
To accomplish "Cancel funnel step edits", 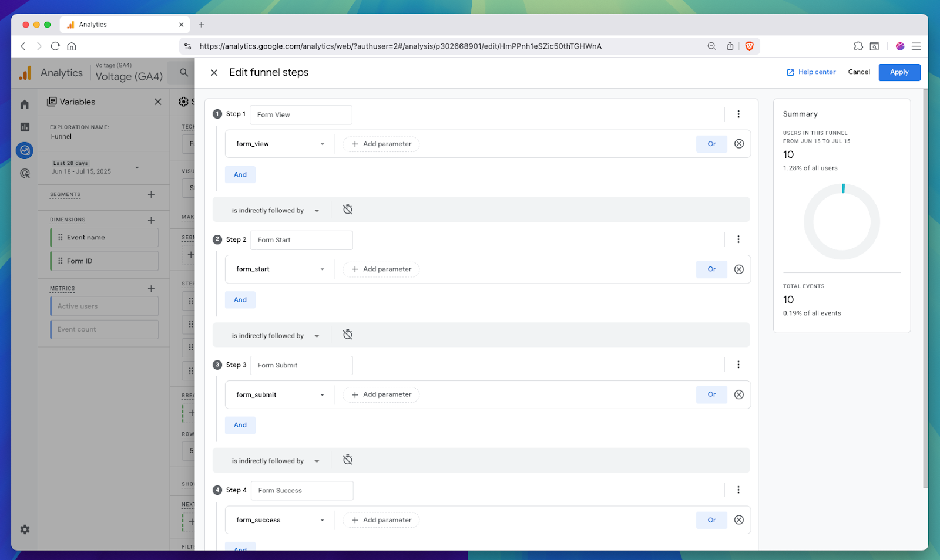I will click(859, 72).
